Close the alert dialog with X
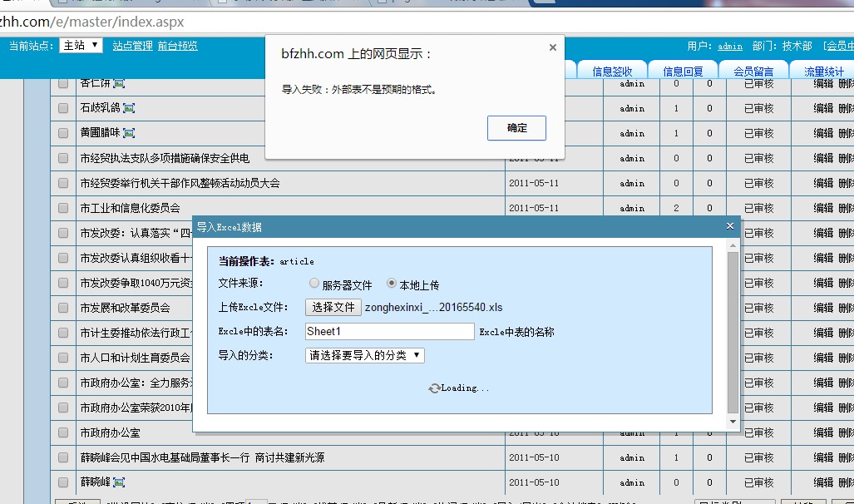854x504 pixels. pos(553,48)
